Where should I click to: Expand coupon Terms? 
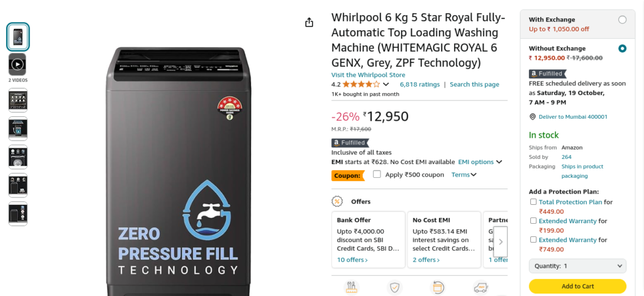coord(464,175)
